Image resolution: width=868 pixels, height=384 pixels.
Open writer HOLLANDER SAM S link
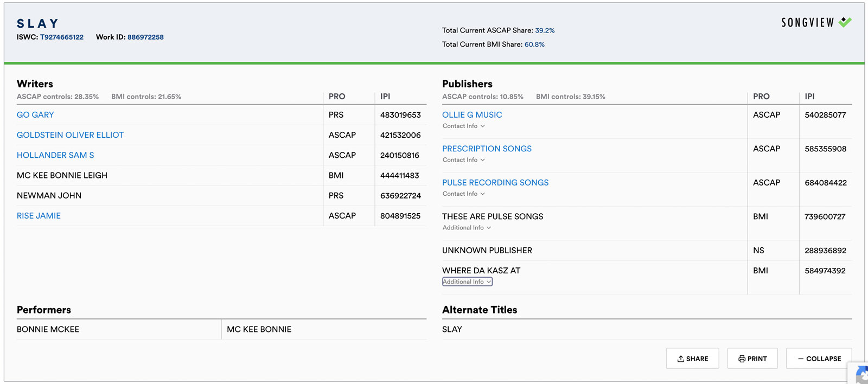[x=55, y=155]
